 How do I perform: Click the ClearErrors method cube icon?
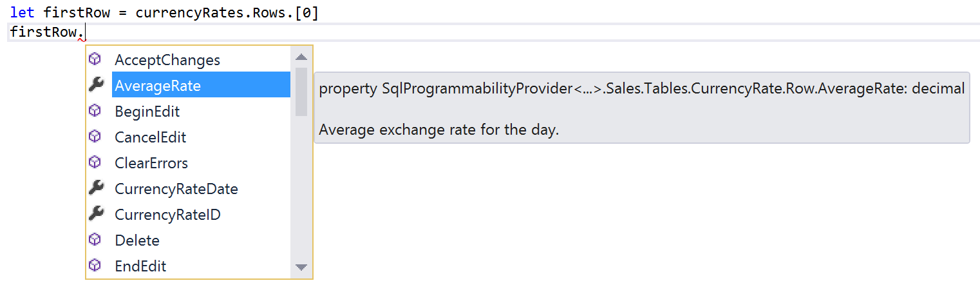coord(95,162)
